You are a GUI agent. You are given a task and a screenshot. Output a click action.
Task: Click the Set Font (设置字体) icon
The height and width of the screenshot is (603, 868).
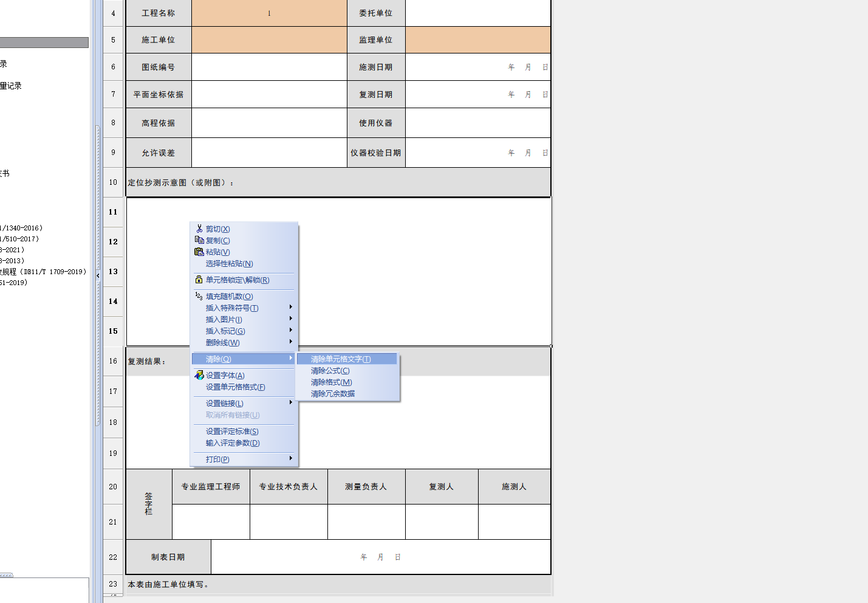(199, 375)
